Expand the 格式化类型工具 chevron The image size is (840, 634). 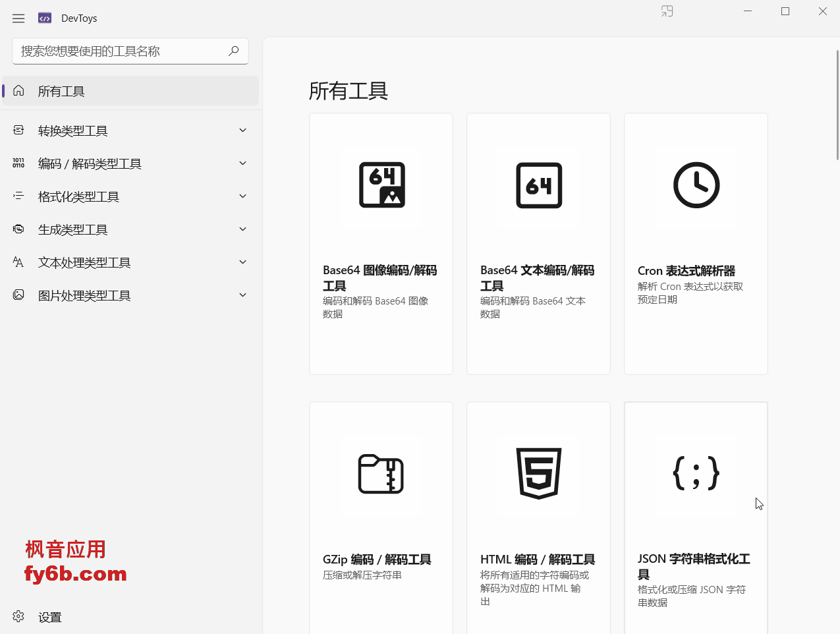pyautogui.click(x=242, y=196)
